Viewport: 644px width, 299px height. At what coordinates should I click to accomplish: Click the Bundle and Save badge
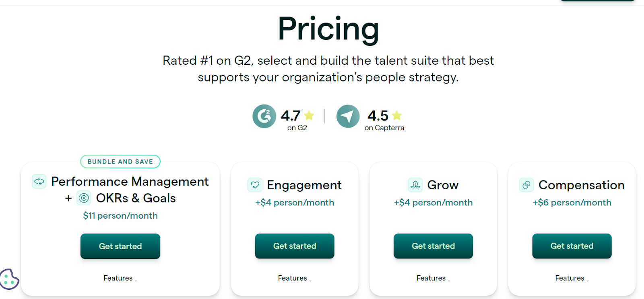pyautogui.click(x=120, y=162)
